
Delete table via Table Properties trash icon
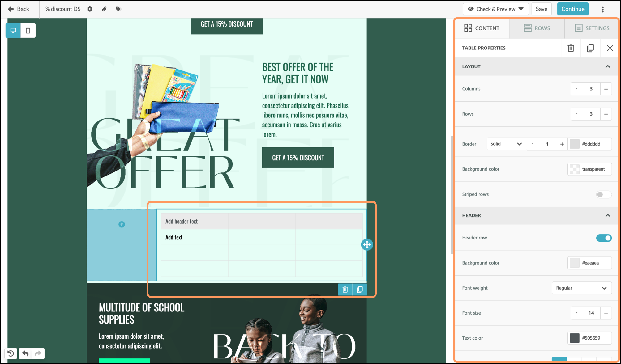pos(571,48)
